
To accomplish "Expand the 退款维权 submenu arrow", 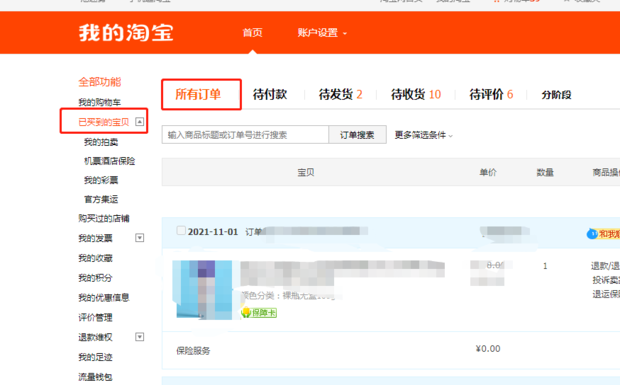I will click(x=139, y=337).
